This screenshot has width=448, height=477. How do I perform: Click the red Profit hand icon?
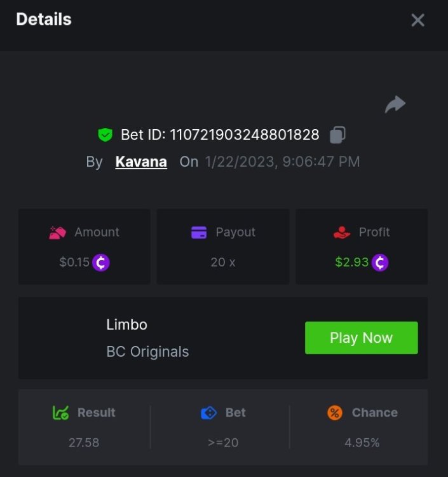click(x=342, y=233)
